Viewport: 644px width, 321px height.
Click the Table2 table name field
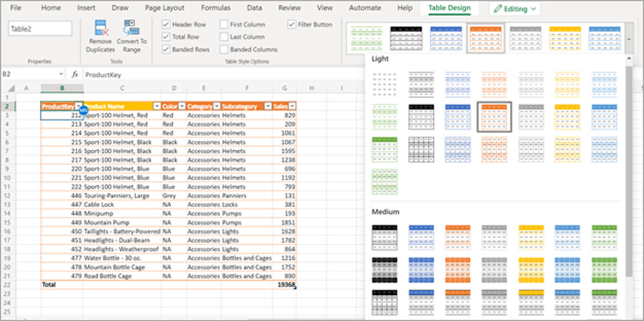pyautogui.click(x=40, y=28)
